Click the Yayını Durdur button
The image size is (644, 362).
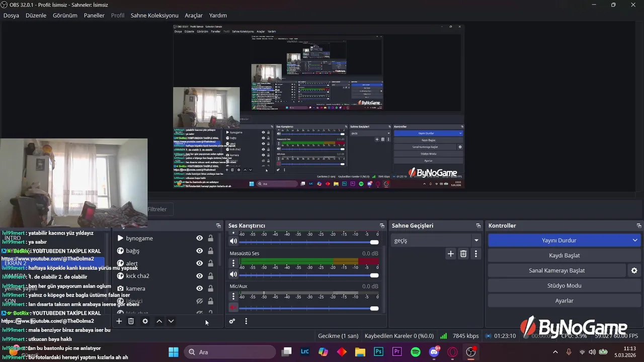click(559, 240)
